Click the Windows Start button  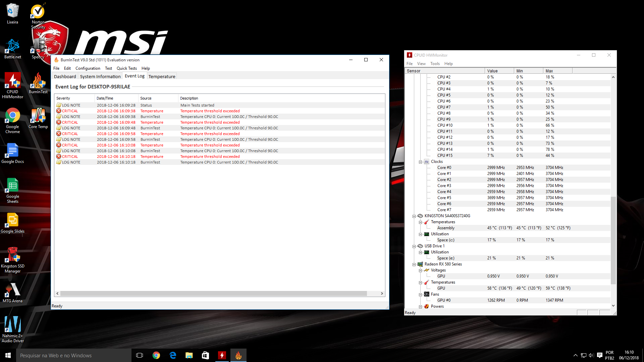pos(8,355)
